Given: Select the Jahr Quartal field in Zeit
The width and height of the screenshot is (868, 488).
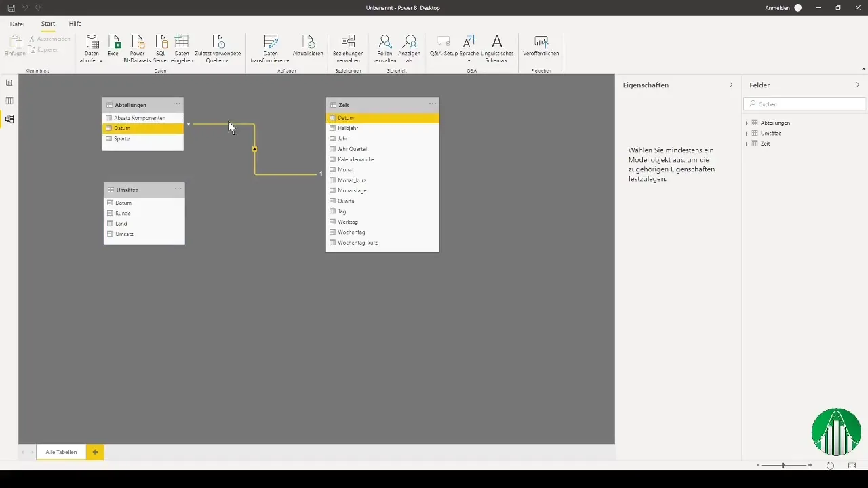Looking at the screenshot, I should click(x=382, y=149).
